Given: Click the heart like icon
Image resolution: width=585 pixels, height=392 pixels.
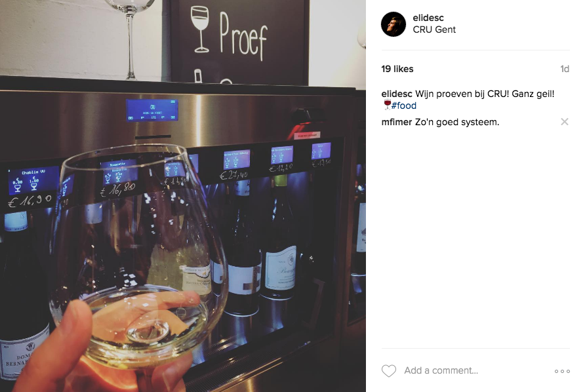Looking at the screenshot, I should pos(388,371).
